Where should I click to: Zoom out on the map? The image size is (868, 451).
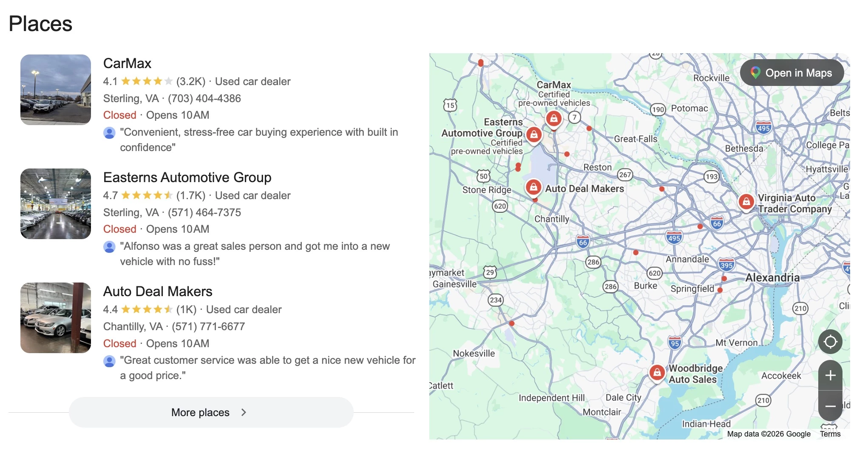[830, 406]
